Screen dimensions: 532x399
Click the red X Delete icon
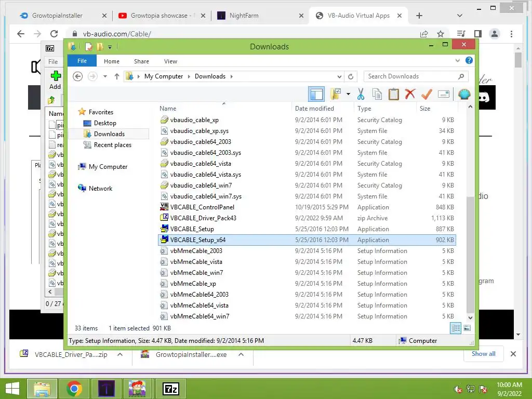coord(410,94)
